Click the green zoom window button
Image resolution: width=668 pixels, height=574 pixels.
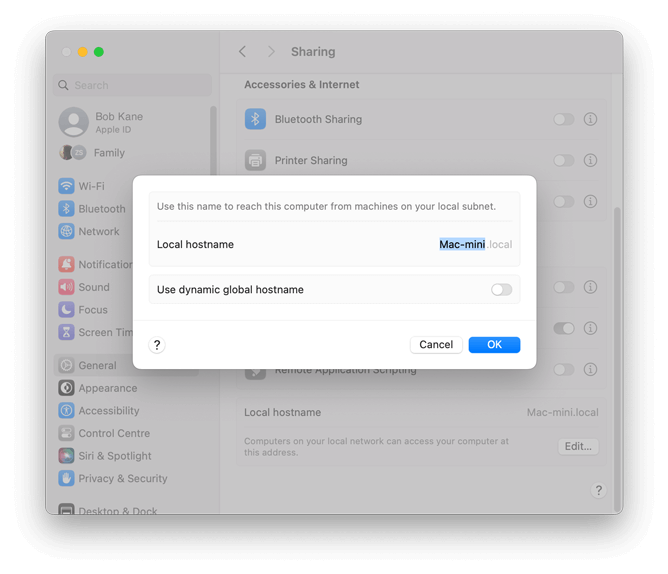coord(99,52)
